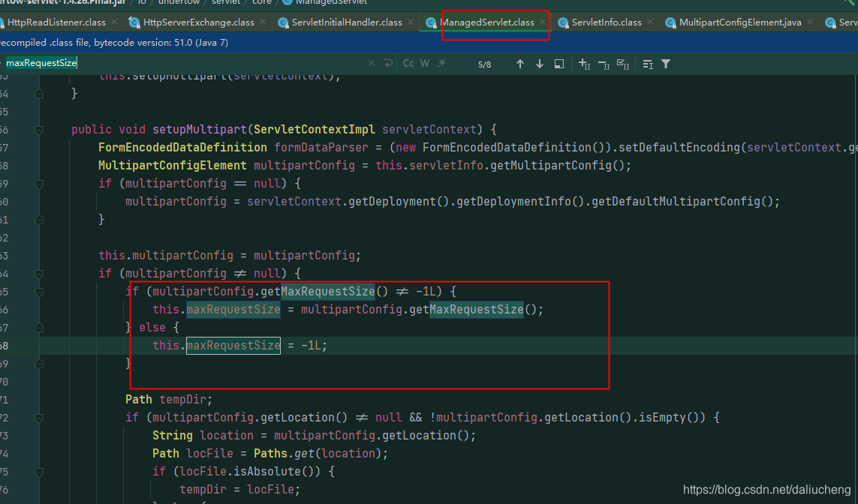Click the multiline selection icon in search bar
The image size is (858, 504).
pos(648,64)
